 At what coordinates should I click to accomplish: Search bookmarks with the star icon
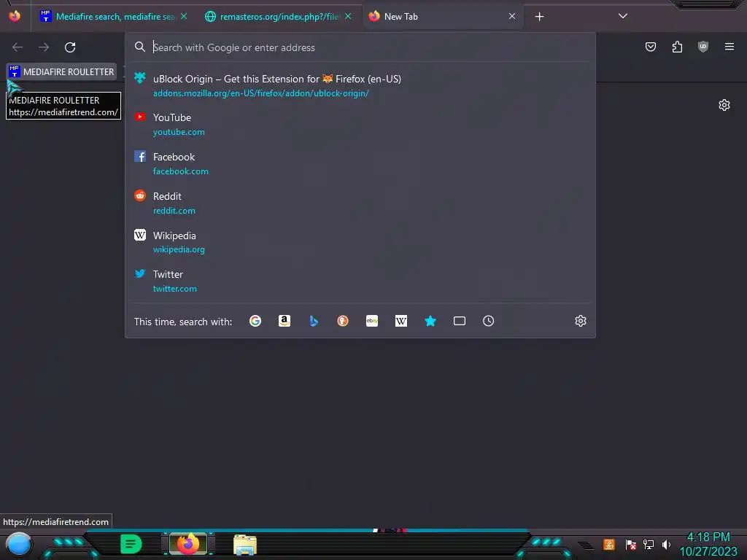[430, 321]
